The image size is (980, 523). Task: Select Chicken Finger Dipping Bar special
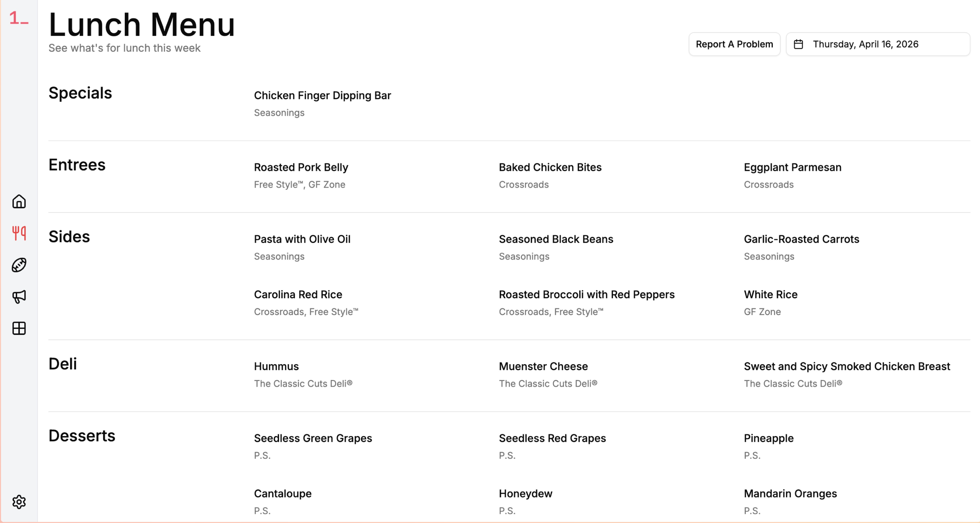322,96
